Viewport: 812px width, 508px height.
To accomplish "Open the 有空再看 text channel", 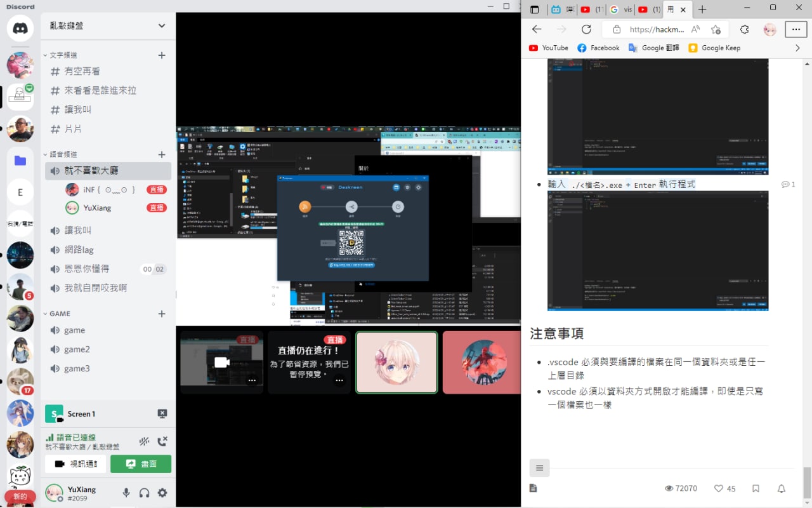I will pos(82,72).
